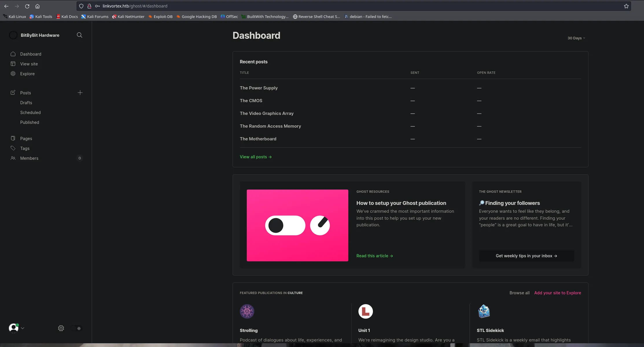
Task: Bookmark the page with the star icon
Action: [626, 6]
